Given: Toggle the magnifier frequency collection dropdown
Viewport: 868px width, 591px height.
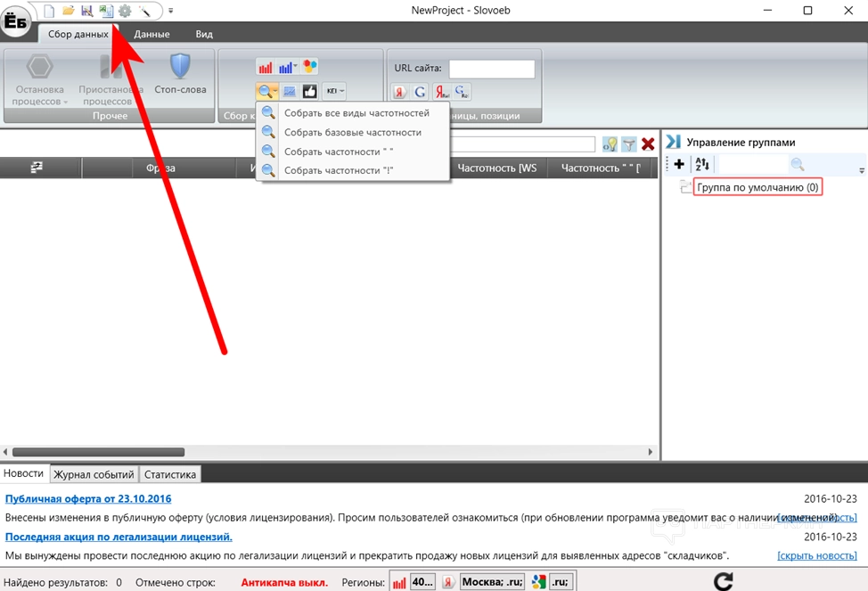Looking at the screenshot, I should point(266,91).
